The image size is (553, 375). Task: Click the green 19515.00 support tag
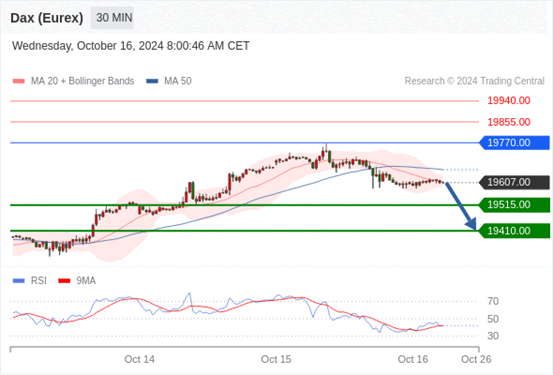tap(514, 205)
